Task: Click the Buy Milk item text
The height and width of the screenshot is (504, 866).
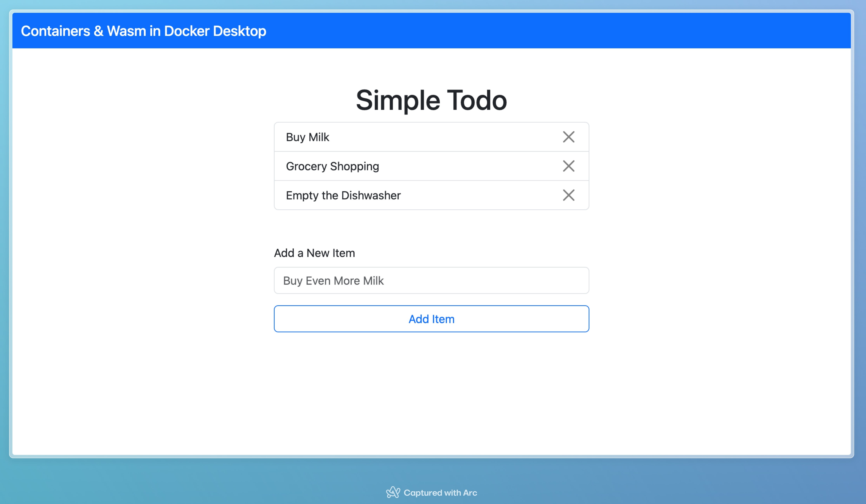Action: click(x=307, y=137)
